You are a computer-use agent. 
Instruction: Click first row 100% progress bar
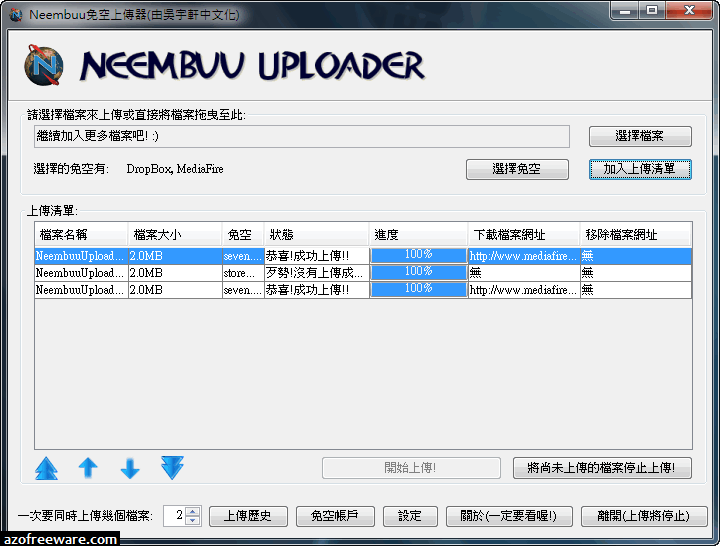coord(418,255)
